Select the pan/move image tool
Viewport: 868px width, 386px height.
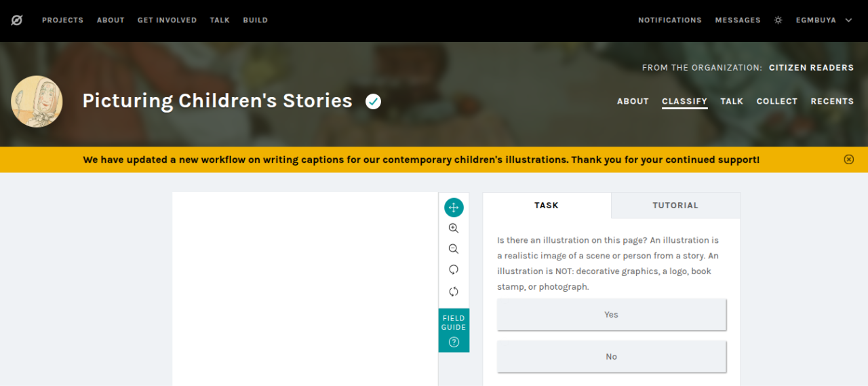click(x=454, y=208)
